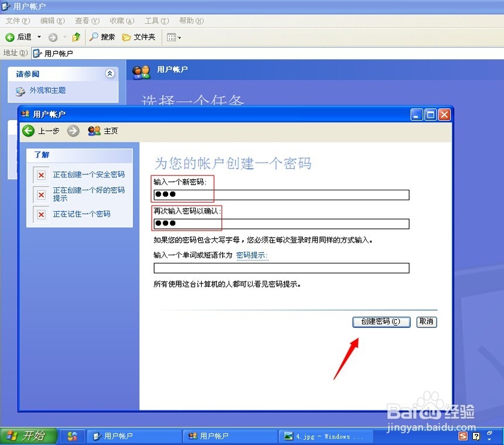Collapse the 请参阅 side panel
504x445 pixels.
tap(110, 74)
